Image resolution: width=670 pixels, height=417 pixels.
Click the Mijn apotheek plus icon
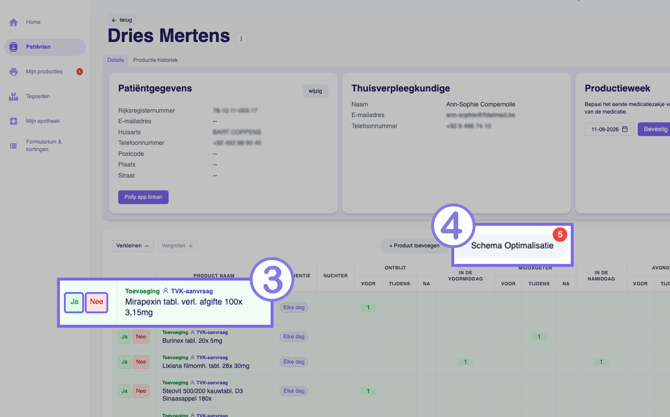coord(13,121)
